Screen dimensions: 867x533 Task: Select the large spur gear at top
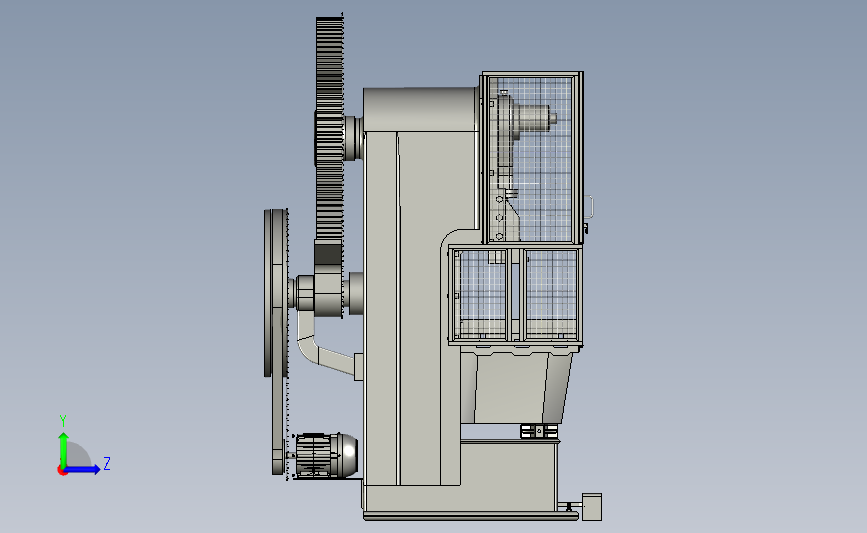point(330,130)
